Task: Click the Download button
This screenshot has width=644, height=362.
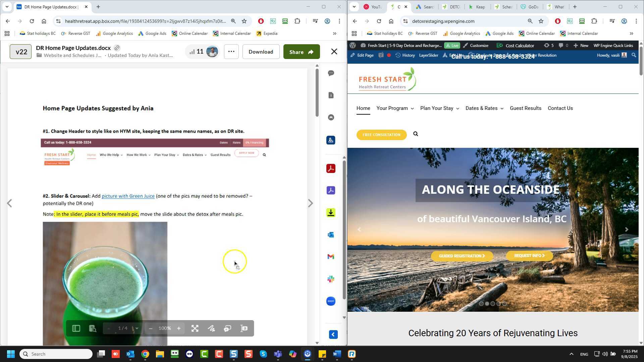Action: (x=261, y=52)
